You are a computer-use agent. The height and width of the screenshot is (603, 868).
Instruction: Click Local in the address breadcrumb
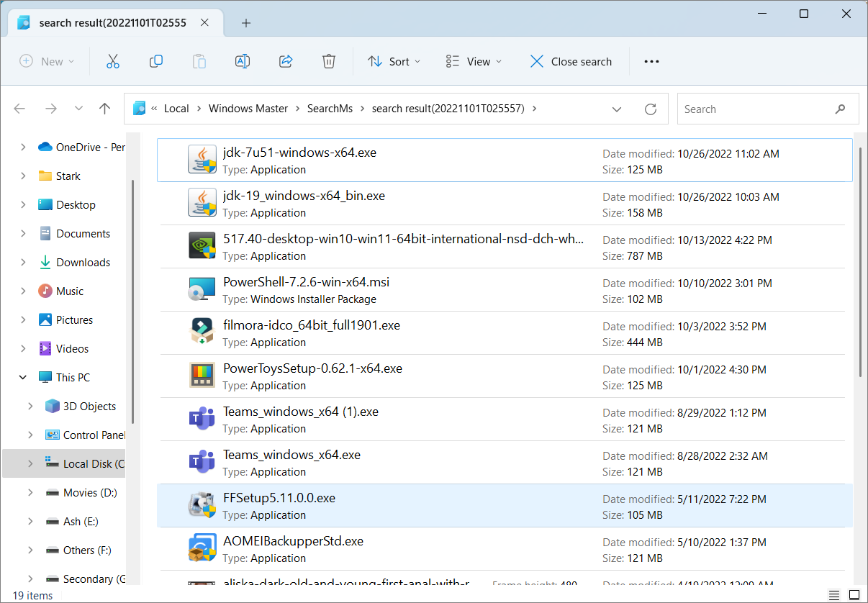pos(176,109)
